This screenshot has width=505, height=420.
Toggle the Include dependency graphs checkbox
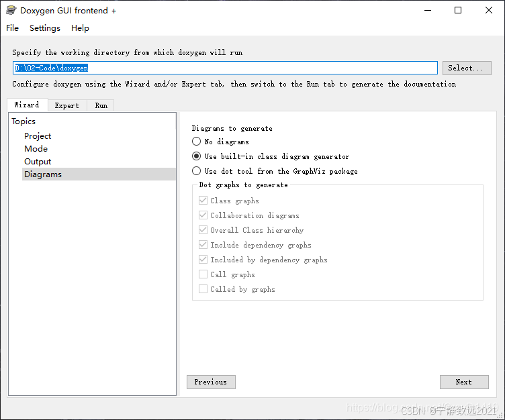point(203,245)
